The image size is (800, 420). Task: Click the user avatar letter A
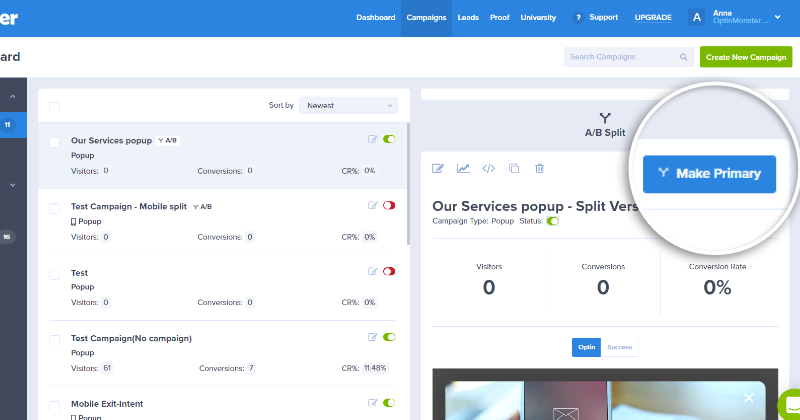(x=696, y=17)
